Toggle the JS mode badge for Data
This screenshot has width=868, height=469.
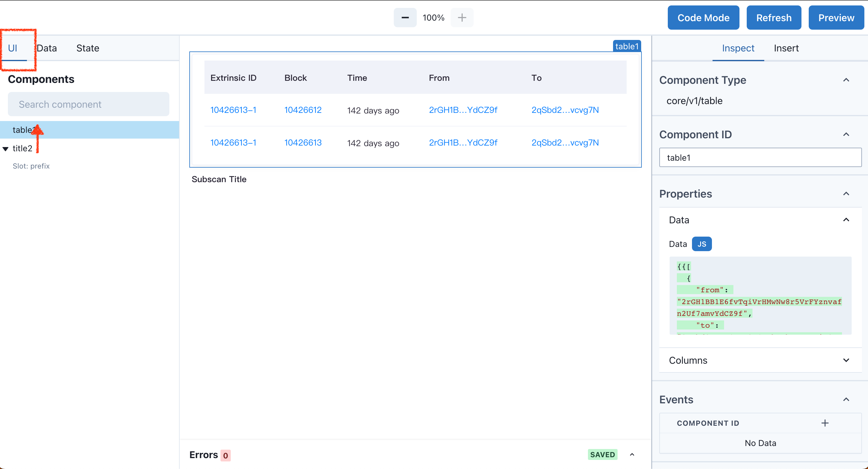[702, 244]
